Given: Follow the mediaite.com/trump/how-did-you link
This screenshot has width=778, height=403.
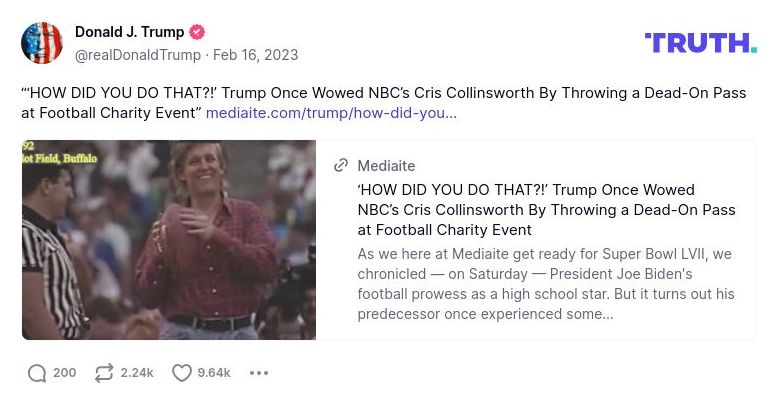Looking at the screenshot, I should pyautogui.click(x=331, y=113).
